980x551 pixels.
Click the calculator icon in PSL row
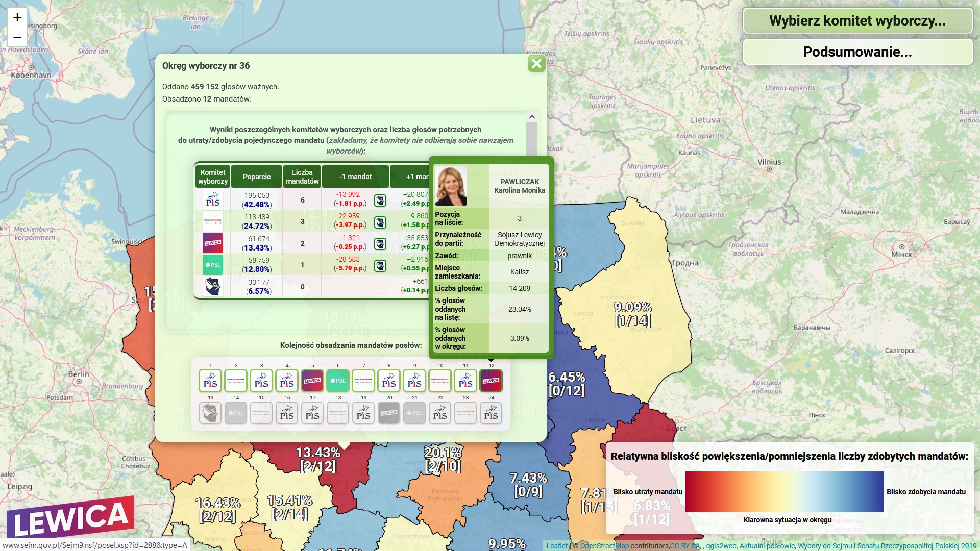click(380, 265)
